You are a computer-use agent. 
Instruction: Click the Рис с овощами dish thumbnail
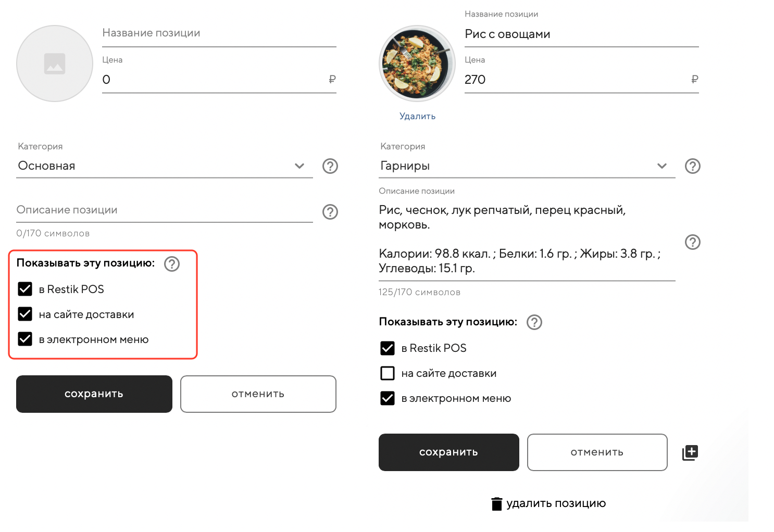point(417,64)
